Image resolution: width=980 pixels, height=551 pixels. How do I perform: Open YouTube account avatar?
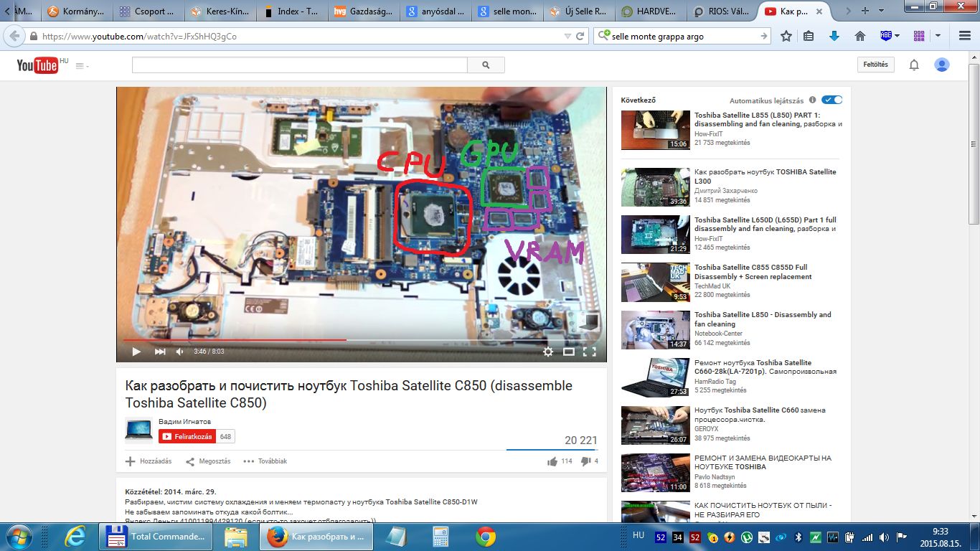[942, 65]
